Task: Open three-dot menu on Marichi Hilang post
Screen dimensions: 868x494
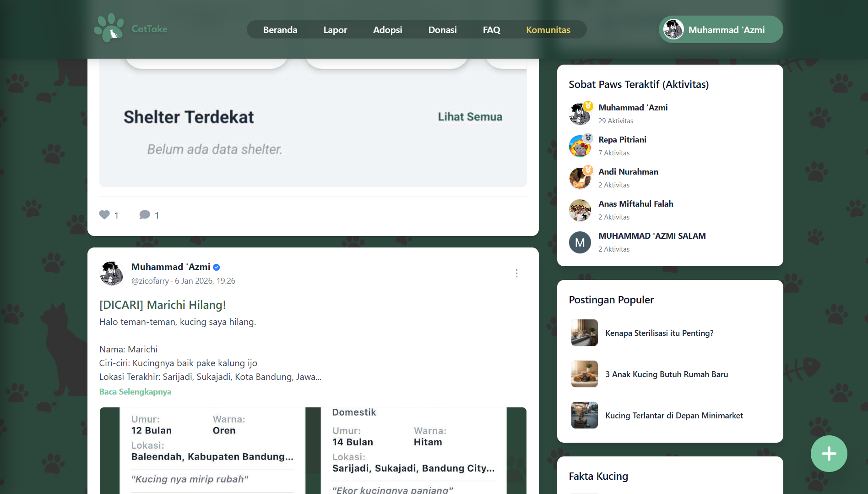Action: tap(516, 274)
